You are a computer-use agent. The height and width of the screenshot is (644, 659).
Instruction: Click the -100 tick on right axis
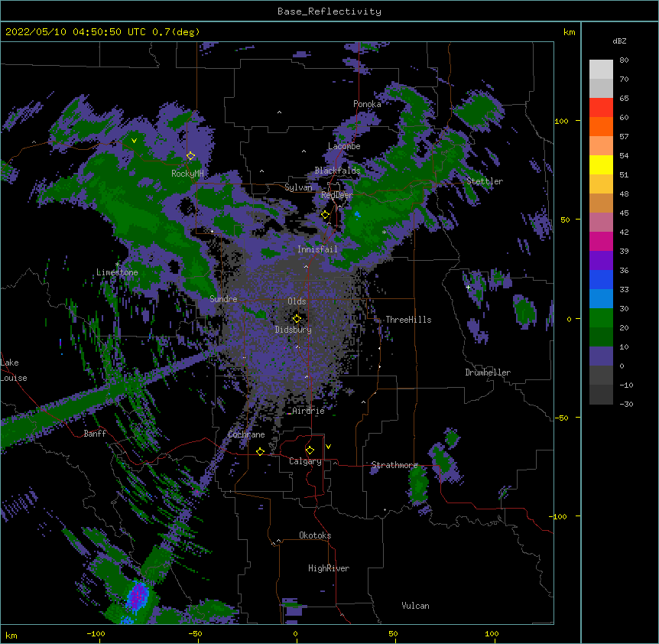tap(559, 516)
